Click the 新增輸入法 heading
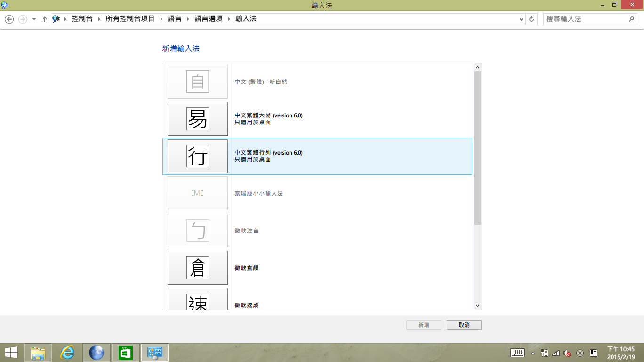This screenshot has width=644, height=362. pyautogui.click(x=181, y=49)
